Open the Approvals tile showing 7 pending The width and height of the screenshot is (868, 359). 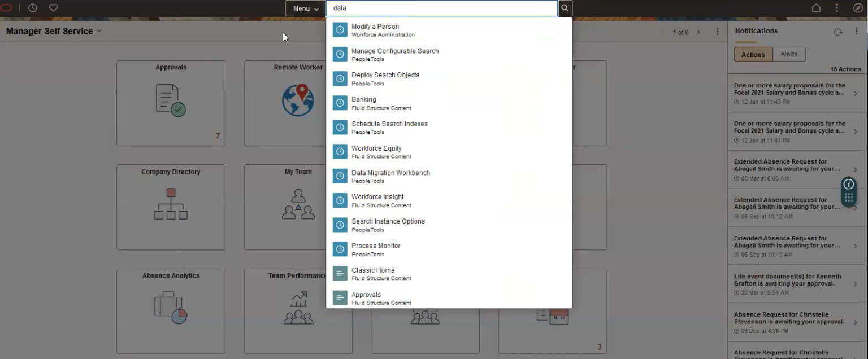(171, 102)
